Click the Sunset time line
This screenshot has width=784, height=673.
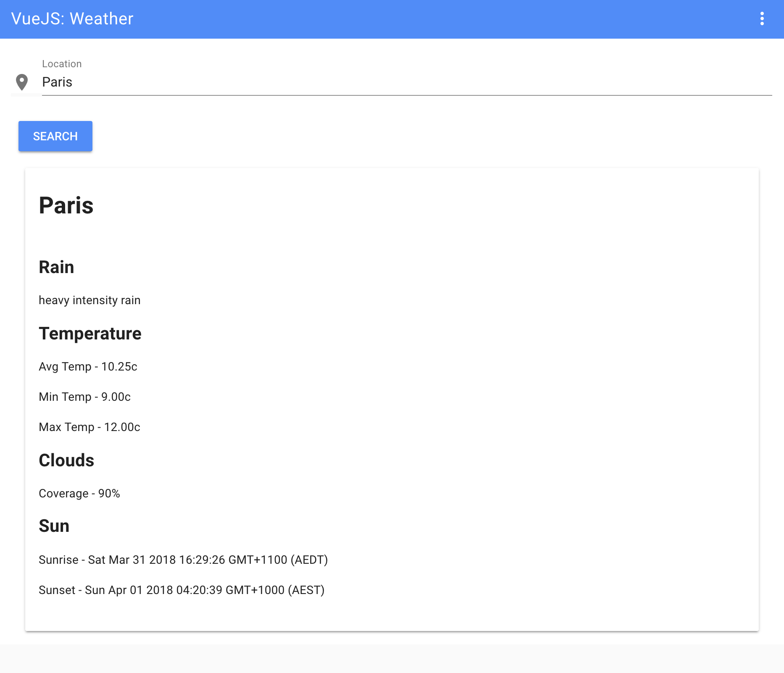click(x=182, y=590)
